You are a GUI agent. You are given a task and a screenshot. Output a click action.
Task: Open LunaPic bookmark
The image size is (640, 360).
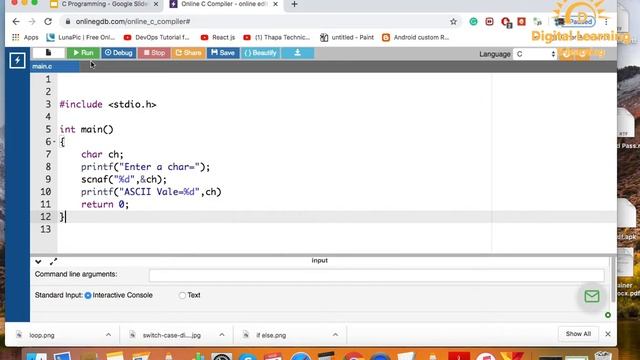pyautogui.click(x=81, y=38)
